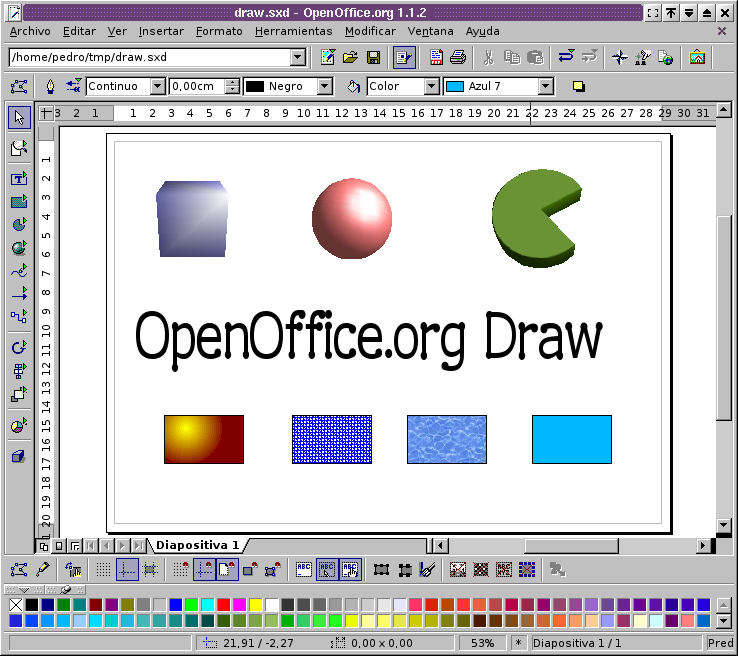Open the Formato menu
This screenshot has width=738, height=656.
point(218,31)
